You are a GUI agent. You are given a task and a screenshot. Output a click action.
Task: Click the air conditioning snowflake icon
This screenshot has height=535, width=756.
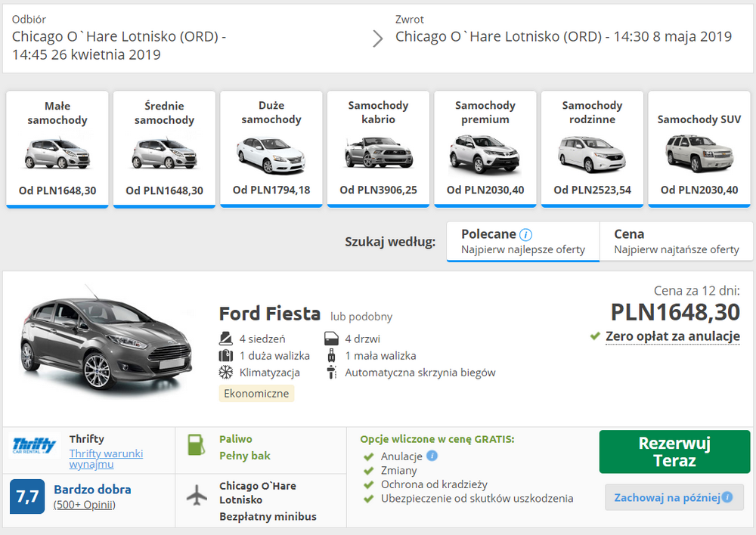225,373
